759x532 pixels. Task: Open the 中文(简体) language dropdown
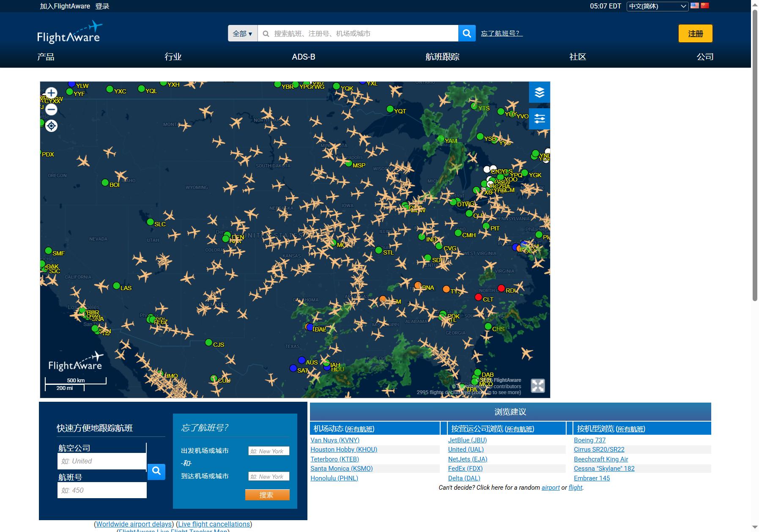coord(658,6)
